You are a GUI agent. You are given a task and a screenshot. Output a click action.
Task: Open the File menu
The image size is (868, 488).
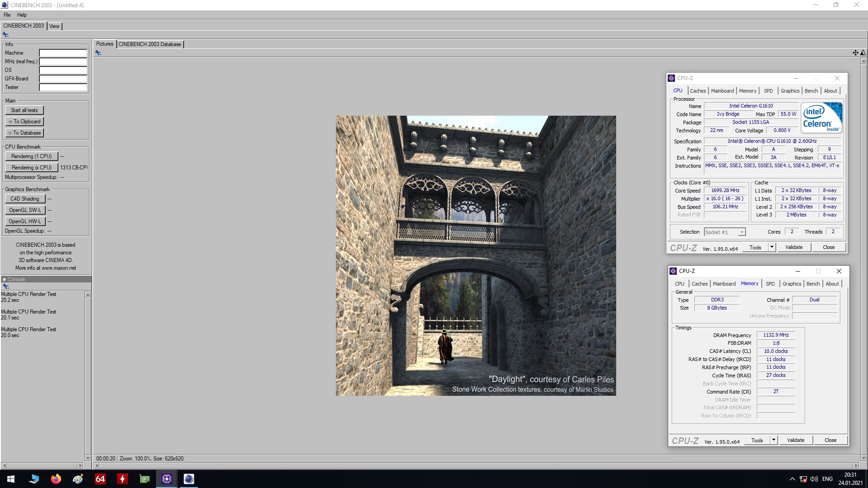click(x=7, y=15)
